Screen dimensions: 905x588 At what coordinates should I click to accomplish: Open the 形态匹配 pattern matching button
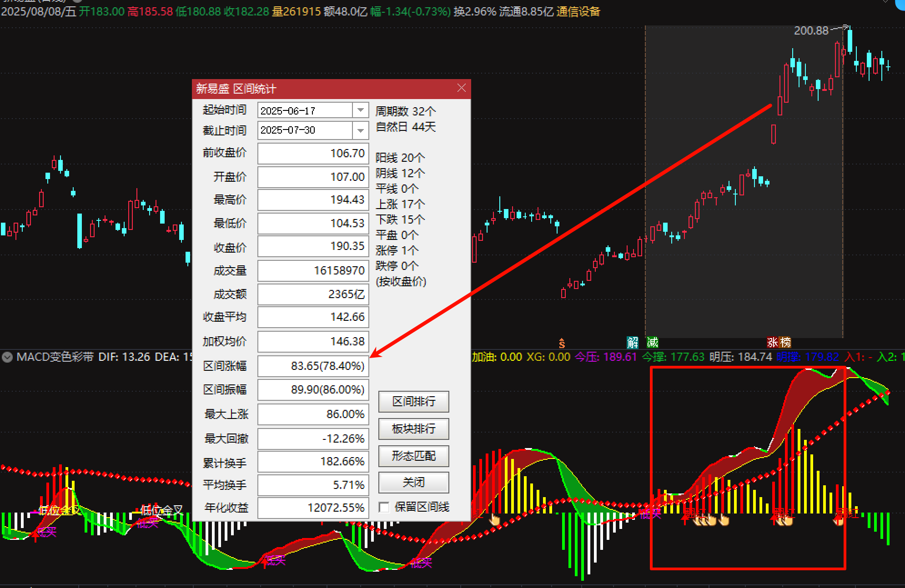[413, 456]
